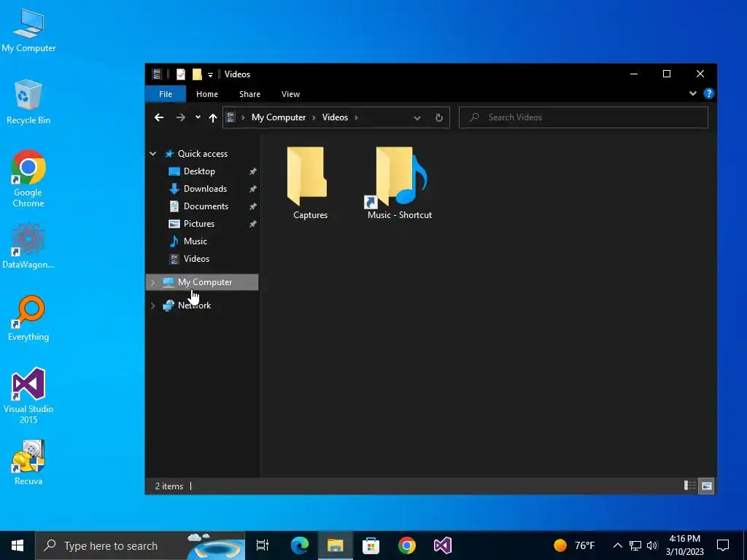
Task: Open the notification center
Action: pos(723,545)
